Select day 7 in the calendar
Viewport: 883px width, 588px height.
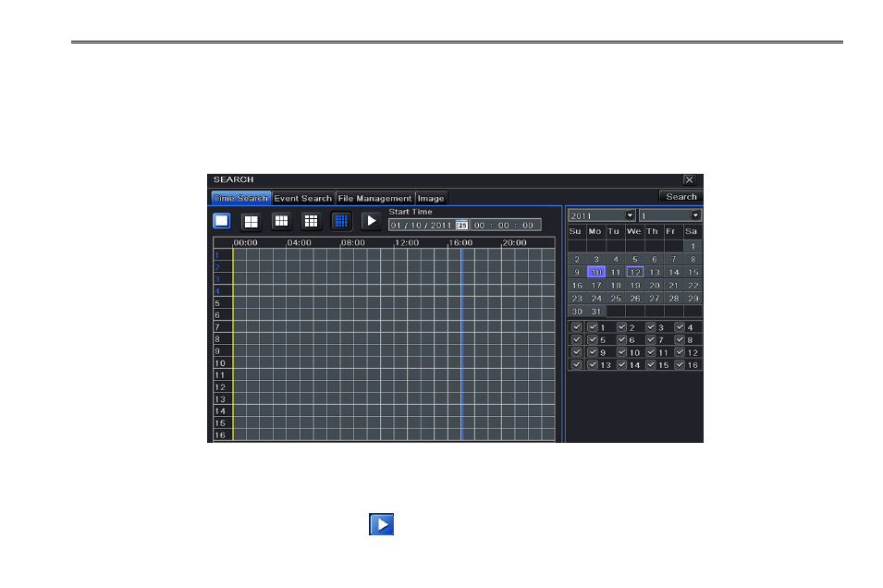(673, 259)
